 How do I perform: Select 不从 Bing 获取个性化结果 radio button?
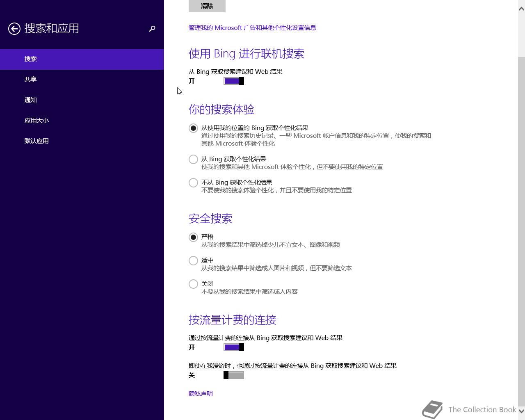point(193,183)
